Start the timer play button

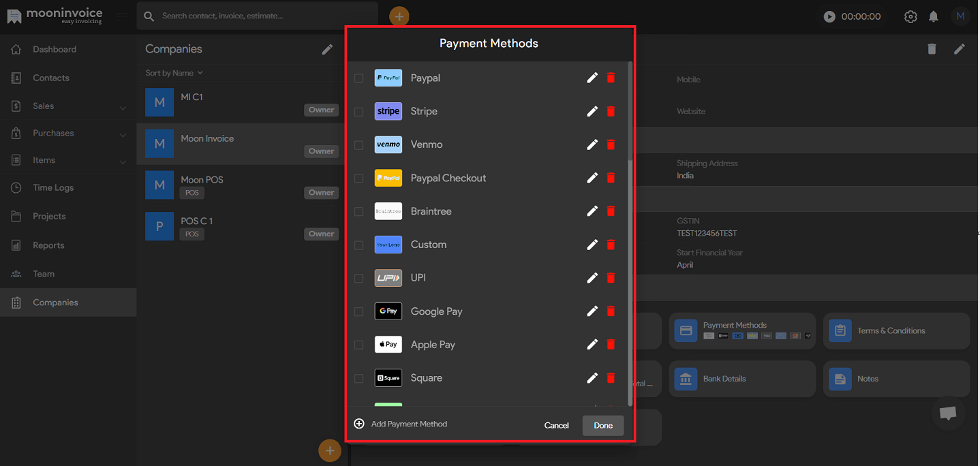(x=829, y=16)
